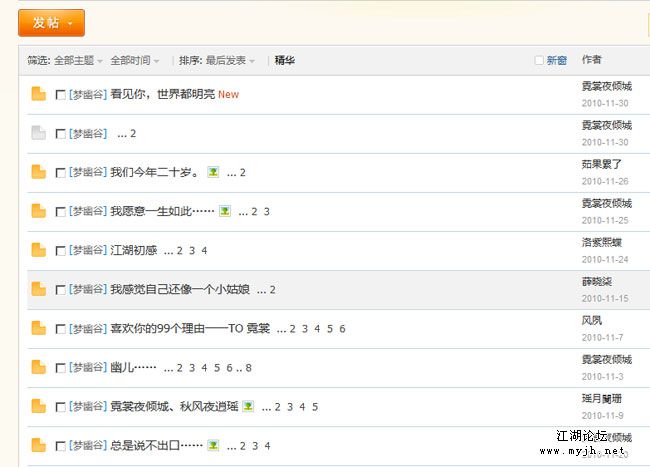Click folder icon for 我愿意一生如此 thread
The image size is (650, 467).
pyautogui.click(x=39, y=211)
